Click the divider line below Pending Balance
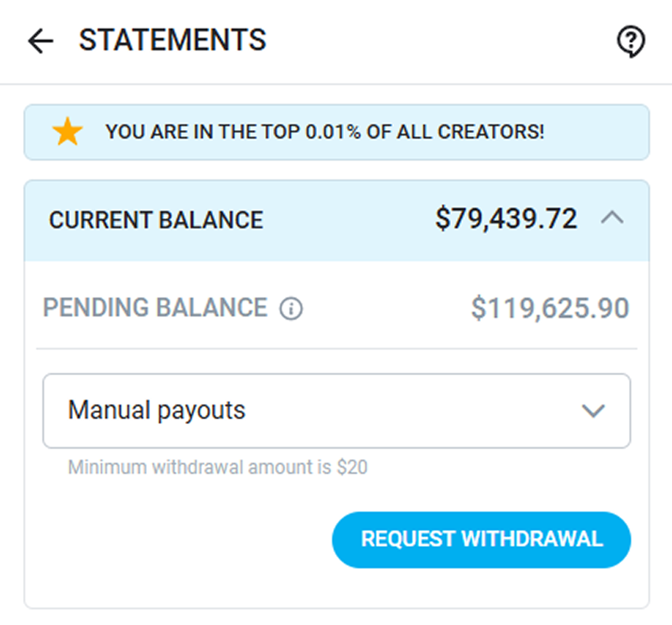 (337, 348)
